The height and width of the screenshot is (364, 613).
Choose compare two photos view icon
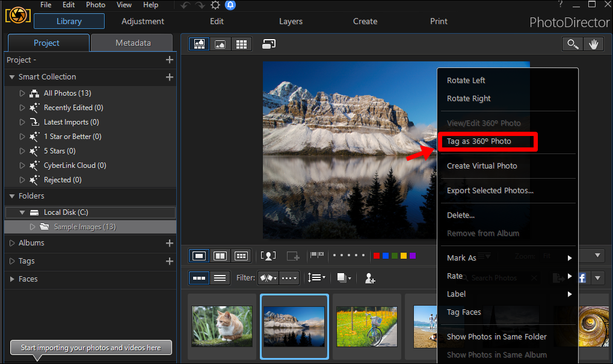click(x=220, y=256)
